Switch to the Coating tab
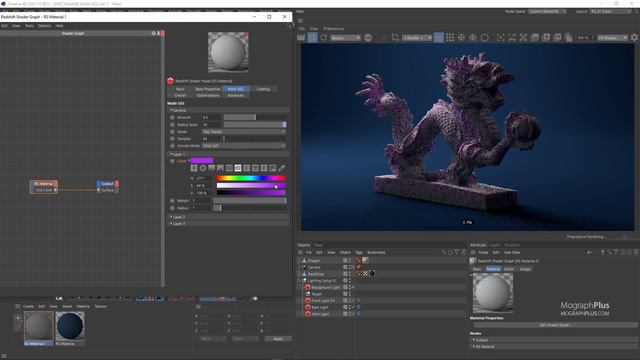640x360 pixels. coord(263,89)
